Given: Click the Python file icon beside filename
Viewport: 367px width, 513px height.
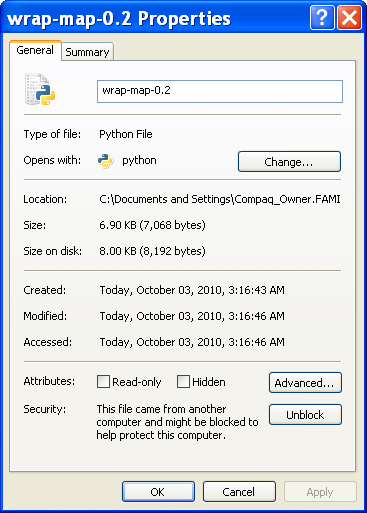Looking at the screenshot, I should pos(40,89).
